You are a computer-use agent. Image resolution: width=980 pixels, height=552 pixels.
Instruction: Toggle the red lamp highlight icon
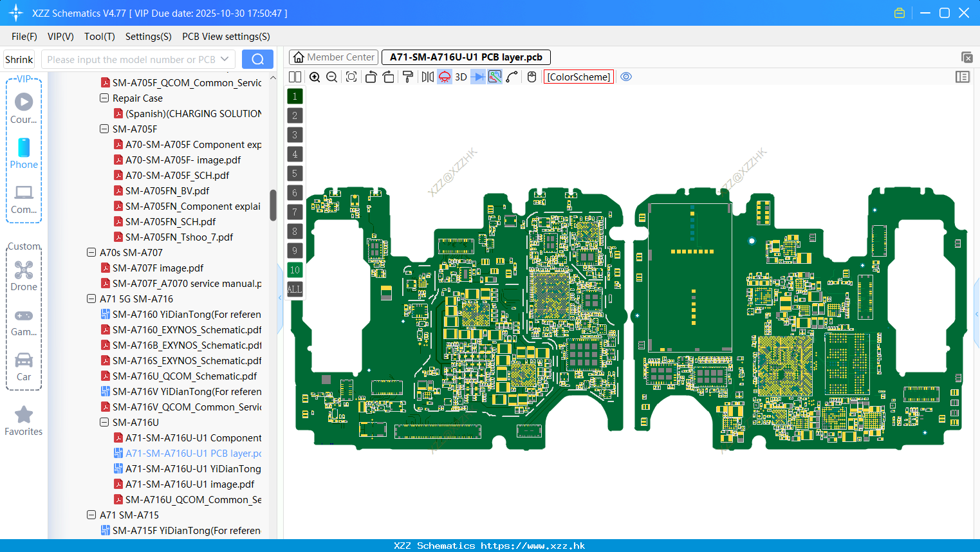tap(445, 77)
